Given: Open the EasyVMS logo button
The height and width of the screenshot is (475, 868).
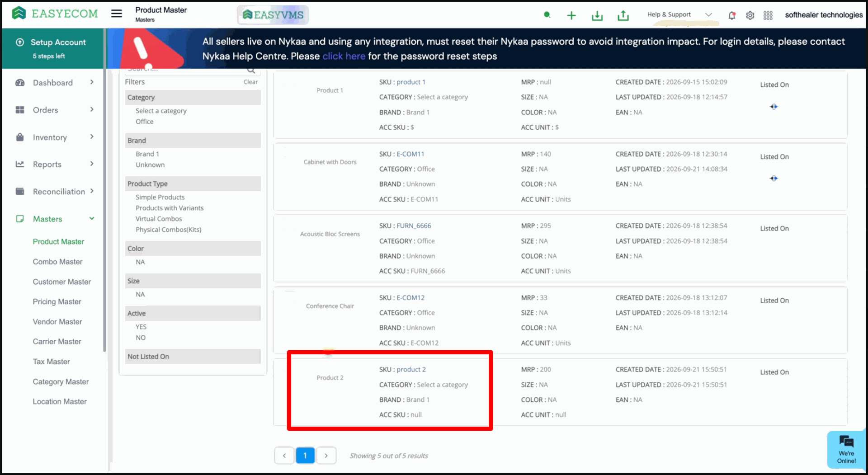Looking at the screenshot, I should click(x=273, y=15).
